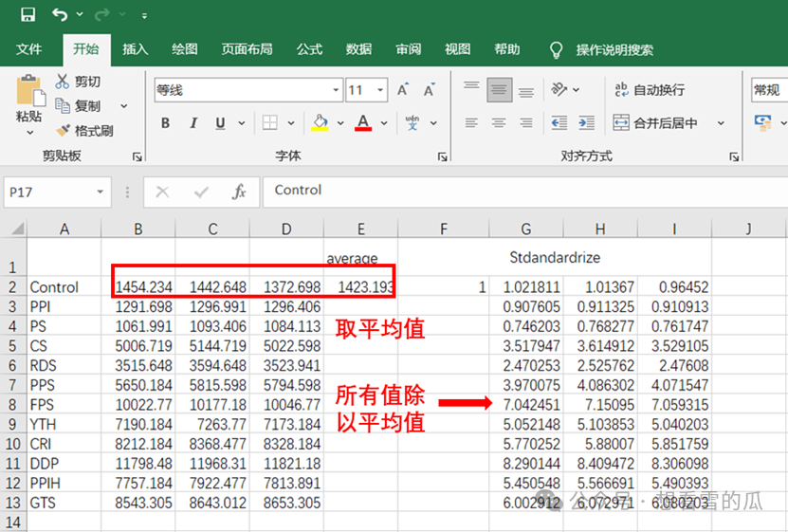Switch to the 插入 ribbon tab

136,49
